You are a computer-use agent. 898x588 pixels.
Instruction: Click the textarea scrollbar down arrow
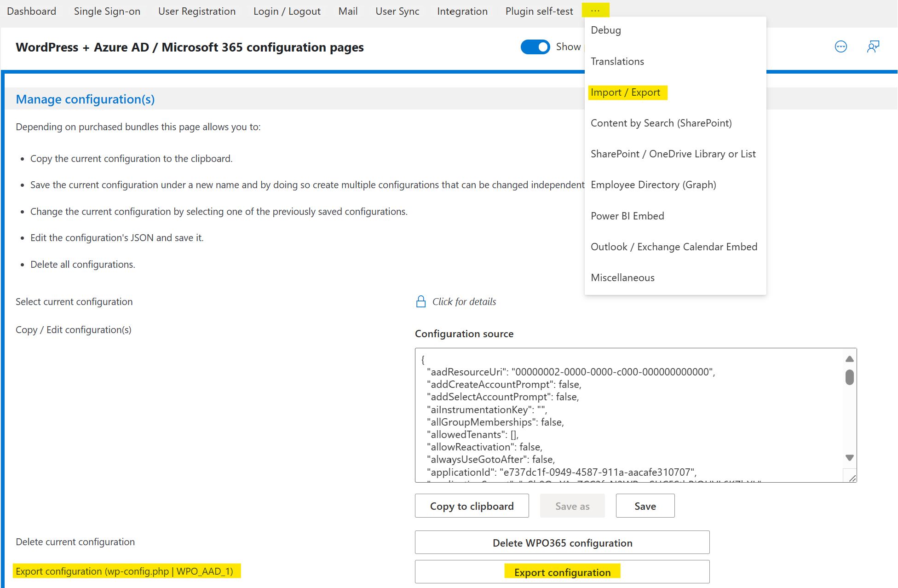click(x=850, y=458)
